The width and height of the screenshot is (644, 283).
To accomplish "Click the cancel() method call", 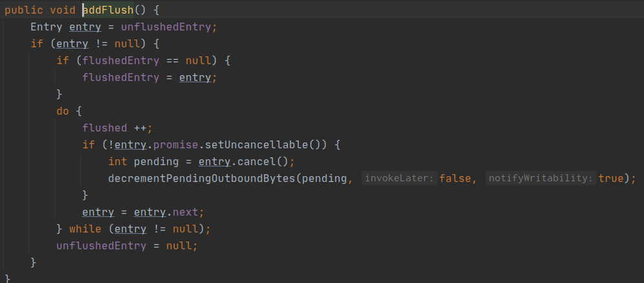I will [263, 162].
